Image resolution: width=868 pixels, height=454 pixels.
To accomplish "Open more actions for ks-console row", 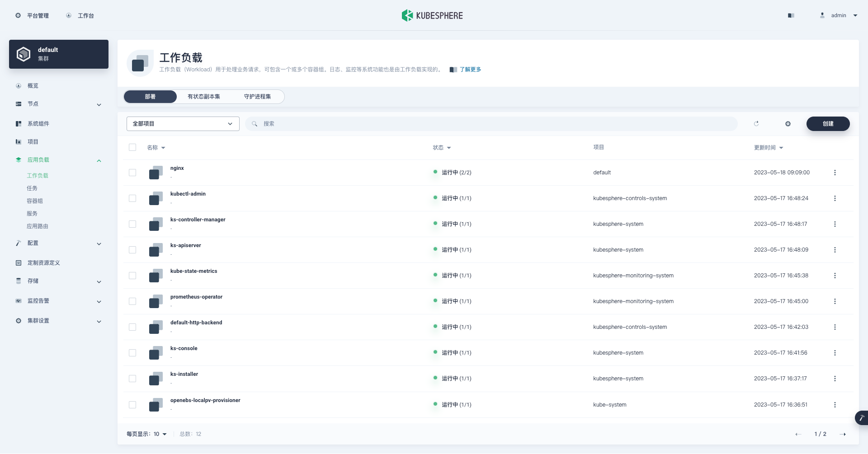I will tap(835, 353).
